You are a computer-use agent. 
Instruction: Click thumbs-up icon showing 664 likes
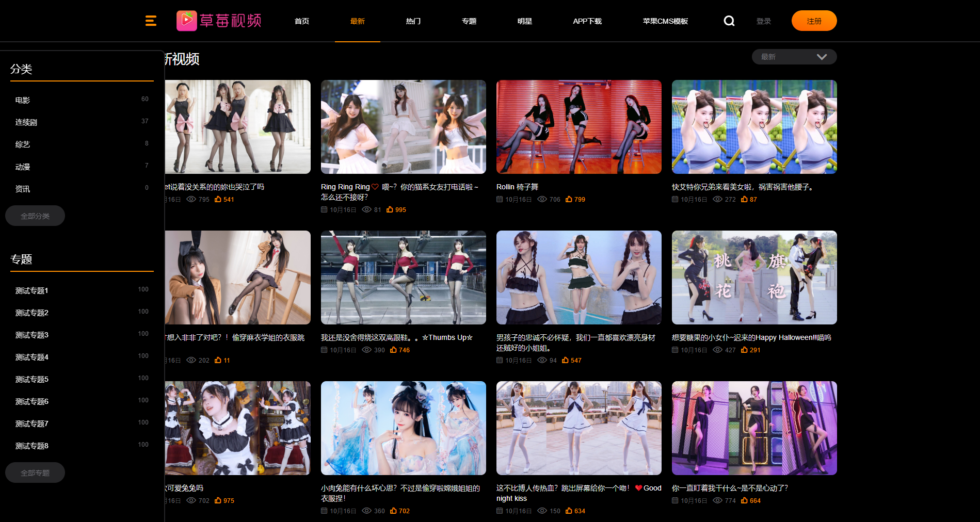click(744, 500)
